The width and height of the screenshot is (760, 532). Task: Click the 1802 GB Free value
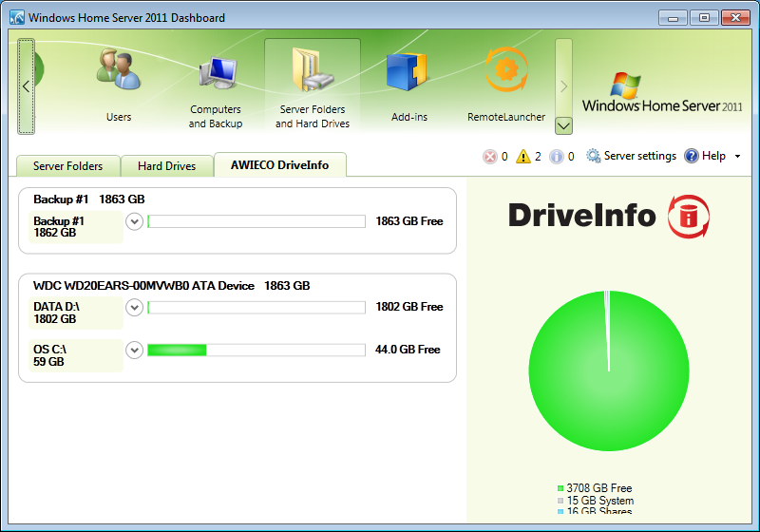(x=409, y=307)
